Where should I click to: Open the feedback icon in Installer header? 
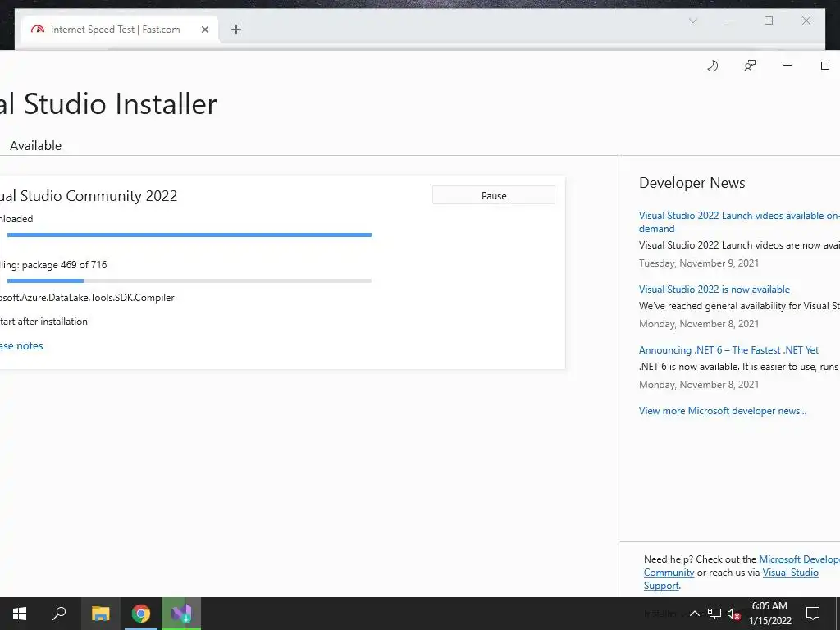[x=750, y=66]
